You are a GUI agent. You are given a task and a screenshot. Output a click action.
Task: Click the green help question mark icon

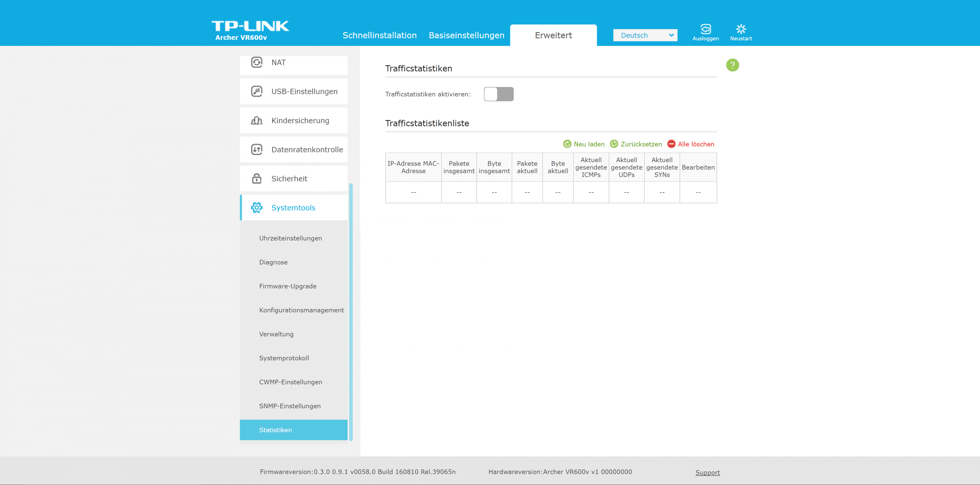tap(732, 65)
